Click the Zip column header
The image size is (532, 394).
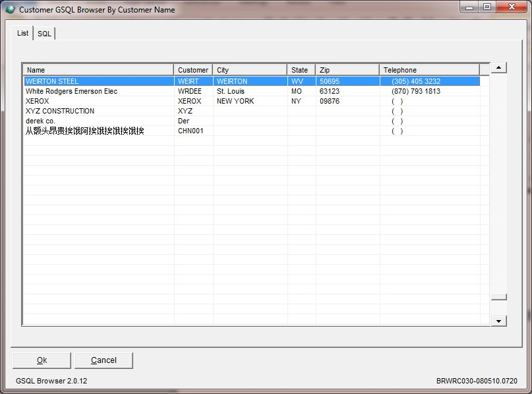(347, 70)
